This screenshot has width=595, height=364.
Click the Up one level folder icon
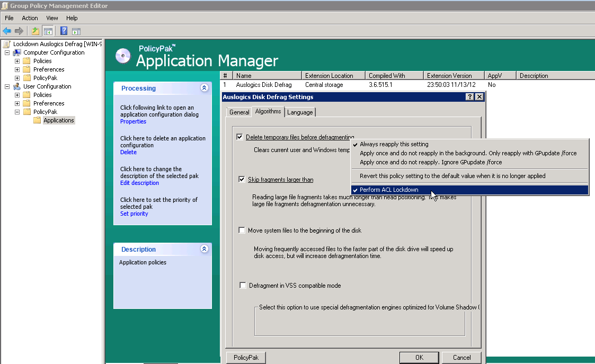pyautogui.click(x=35, y=31)
